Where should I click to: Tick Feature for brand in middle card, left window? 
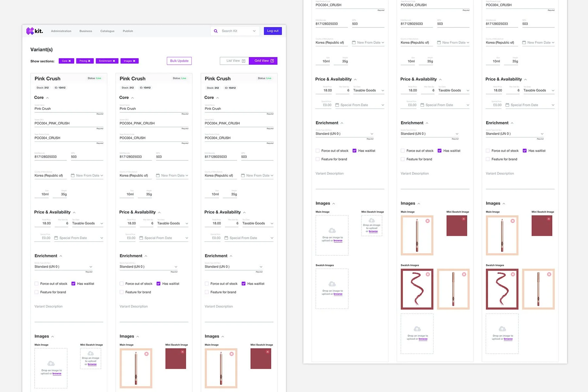click(x=121, y=292)
